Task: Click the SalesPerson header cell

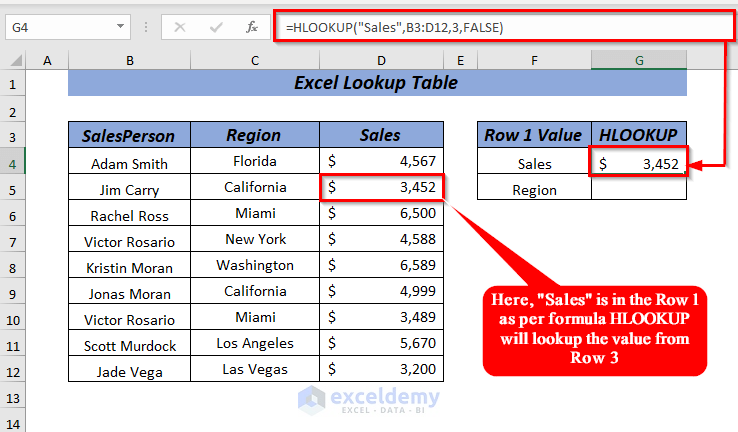Action: tap(129, 135)
